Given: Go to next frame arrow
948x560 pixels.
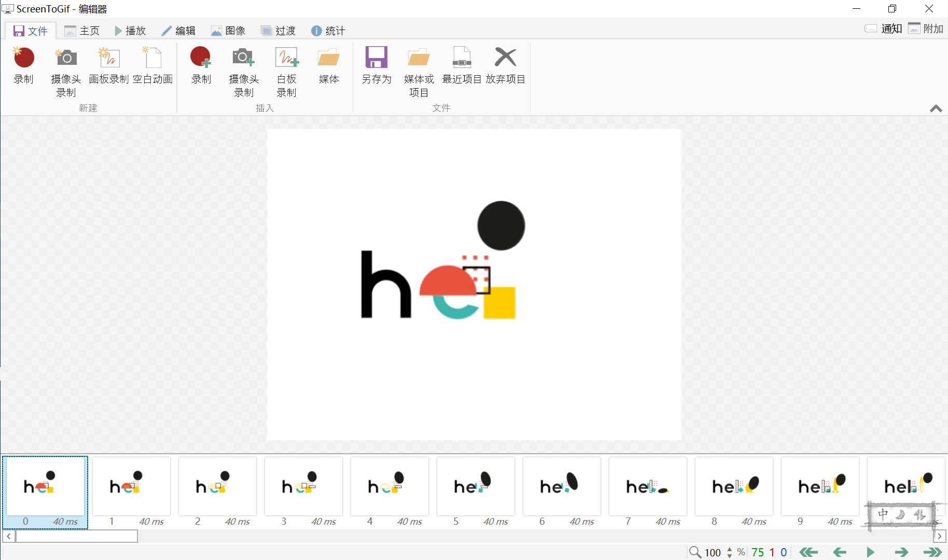Looking at the screenshot, I should tap(901, 552).
